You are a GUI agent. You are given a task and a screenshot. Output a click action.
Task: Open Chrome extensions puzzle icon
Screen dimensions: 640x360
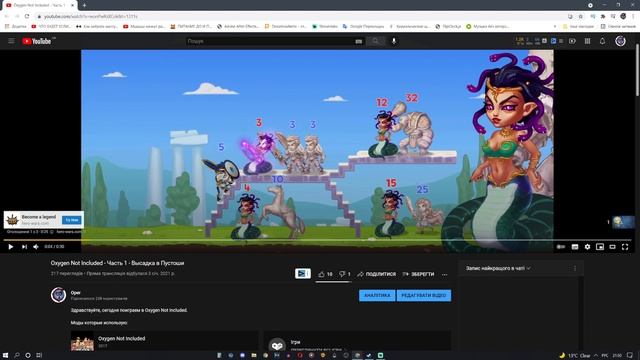[x=603, y=16]
